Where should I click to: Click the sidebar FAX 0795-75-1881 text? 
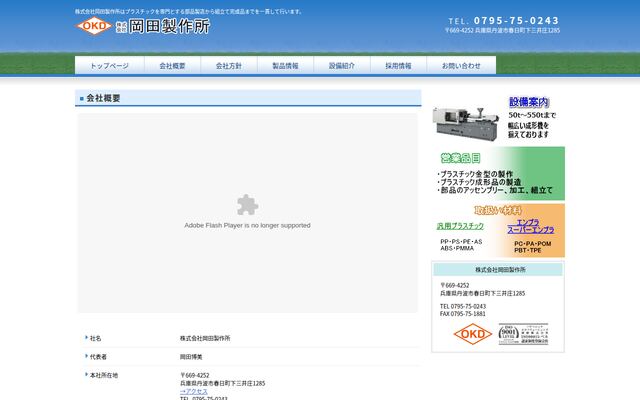coord(463,314)
